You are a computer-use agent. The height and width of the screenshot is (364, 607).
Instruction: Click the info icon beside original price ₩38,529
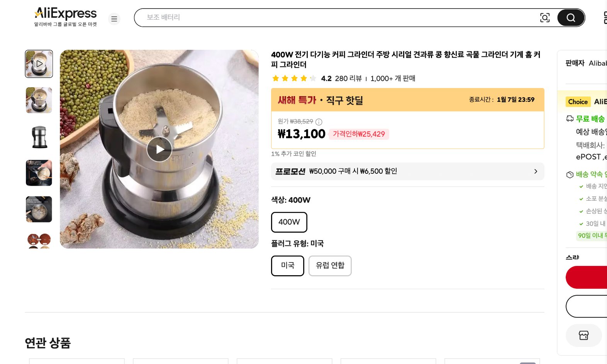tap(318, 122)
